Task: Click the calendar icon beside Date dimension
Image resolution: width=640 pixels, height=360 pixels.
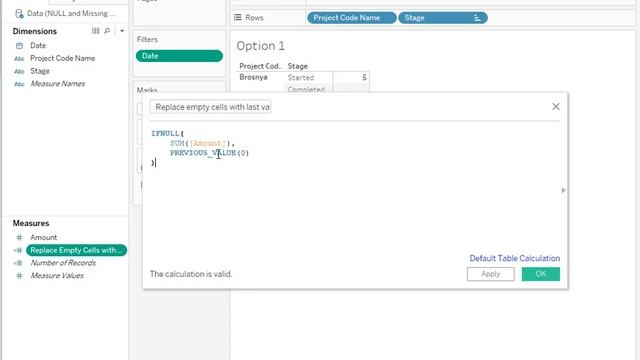Action: pos(19,46)
